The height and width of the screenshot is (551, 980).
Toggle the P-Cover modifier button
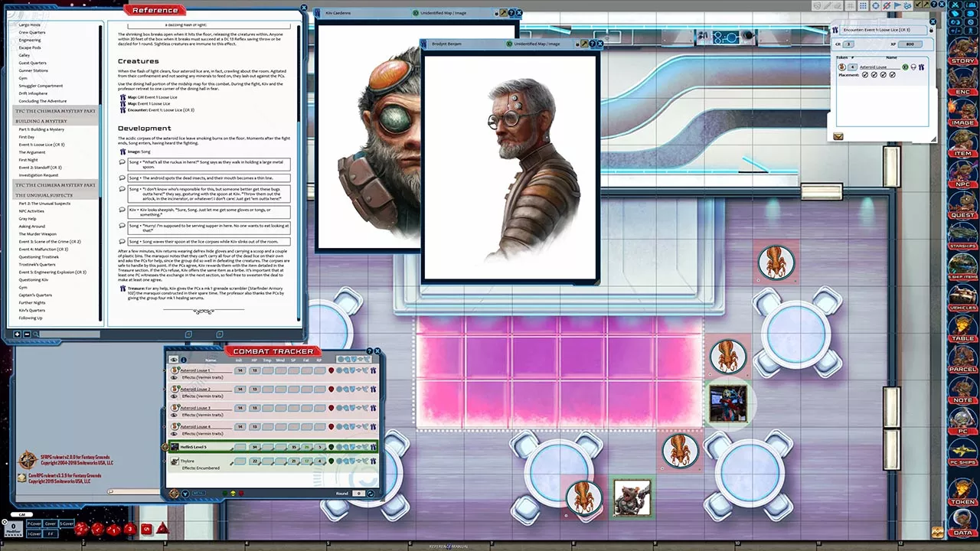(x=34, y=523)
